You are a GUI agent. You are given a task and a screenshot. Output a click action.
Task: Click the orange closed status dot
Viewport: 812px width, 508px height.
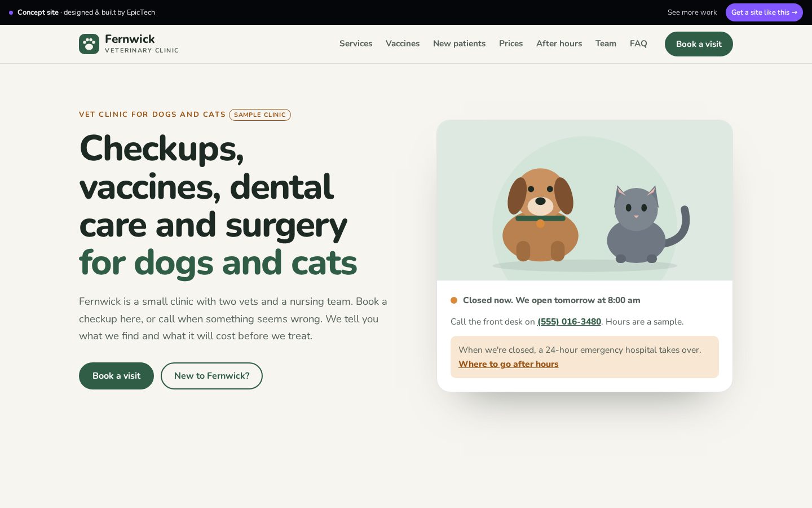pos(454,300)
